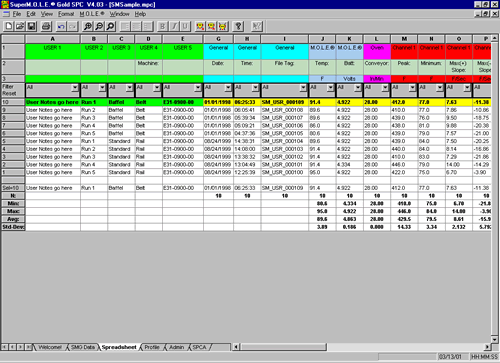The width and height of the screenshot is (500, 363).
Task: Open column A filter dropdown
Action: pos(75,87)
